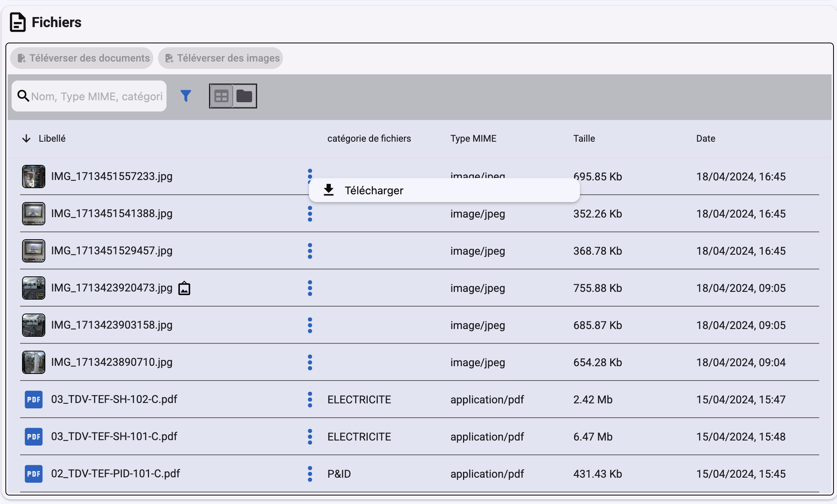Viewport: 837px width, 504px height.
Task: Open options menu for 03_TDV-TEF-SH-102-C.pdf
Action: pos(310,399)
